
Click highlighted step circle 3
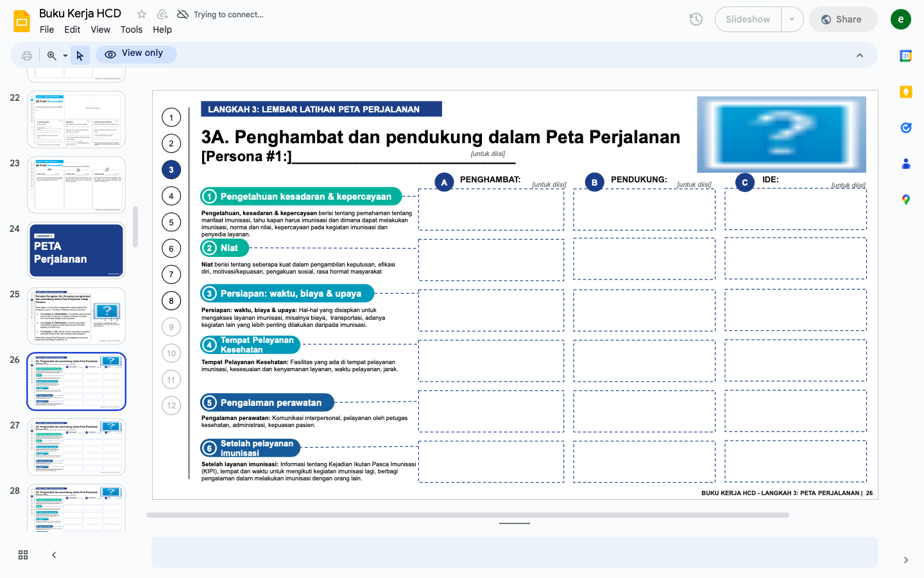click(171, 170)
